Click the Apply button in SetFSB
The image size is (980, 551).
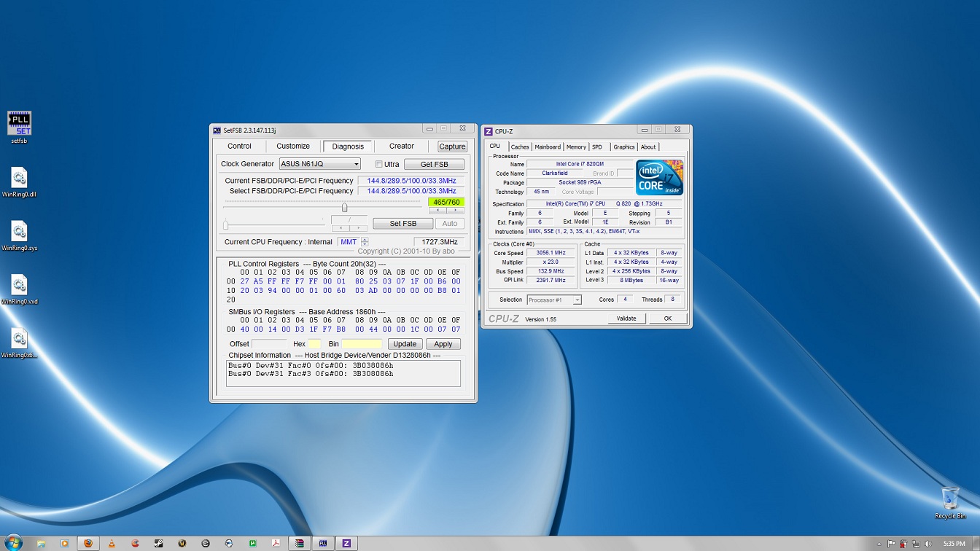coord(443,344)
